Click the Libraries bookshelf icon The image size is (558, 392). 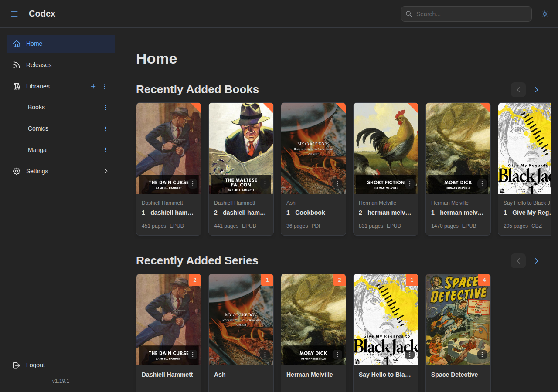(x=17, y=86)
